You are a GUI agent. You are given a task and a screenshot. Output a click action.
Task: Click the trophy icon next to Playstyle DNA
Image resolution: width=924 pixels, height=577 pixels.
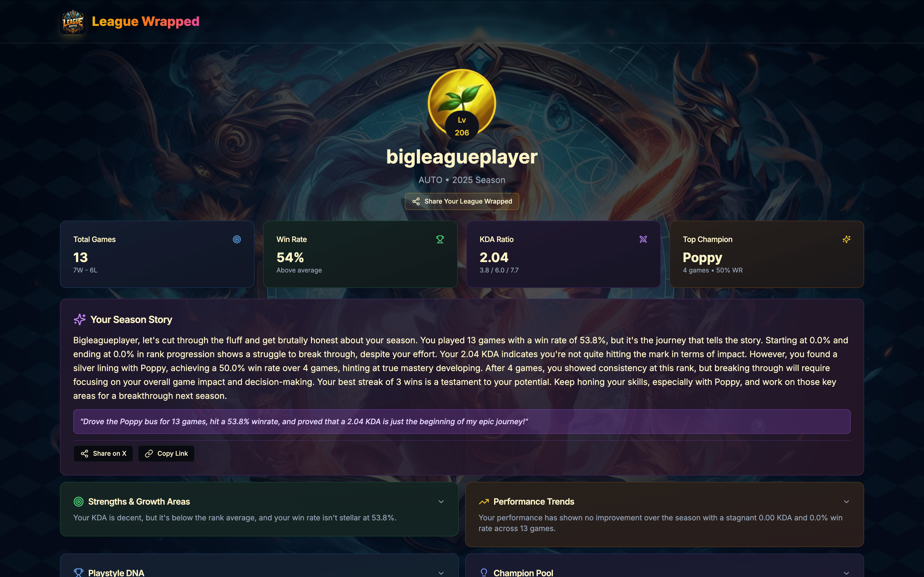click(78, 572)
